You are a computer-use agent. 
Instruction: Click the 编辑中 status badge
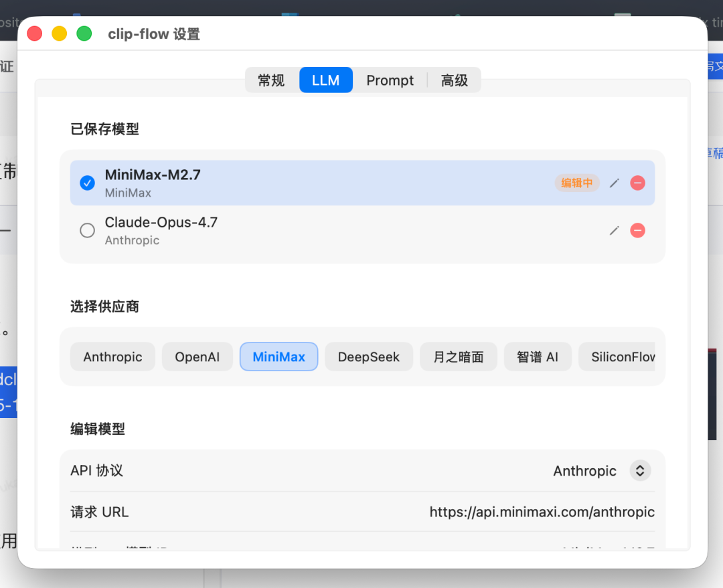(577, 183)
